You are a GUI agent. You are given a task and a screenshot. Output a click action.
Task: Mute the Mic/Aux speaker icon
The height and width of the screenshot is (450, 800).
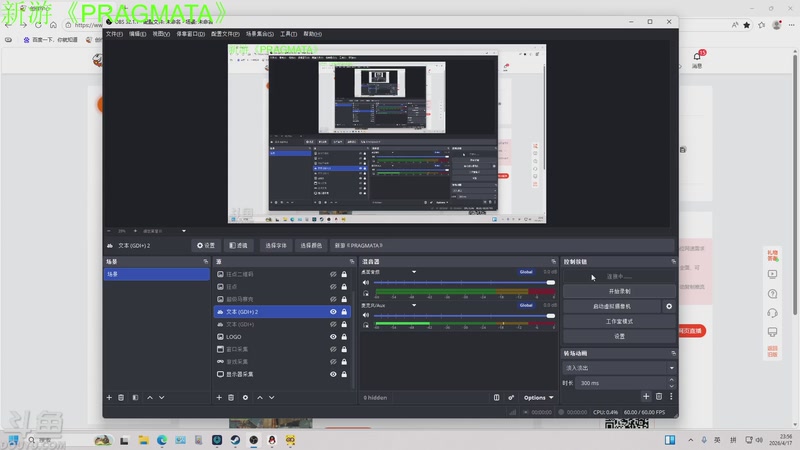[x=366, y=315]
